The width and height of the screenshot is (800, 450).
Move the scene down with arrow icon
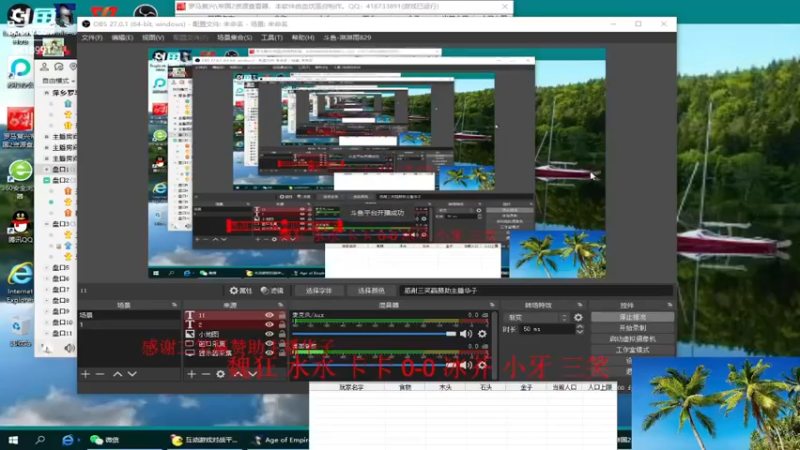[x=132, y=374]
